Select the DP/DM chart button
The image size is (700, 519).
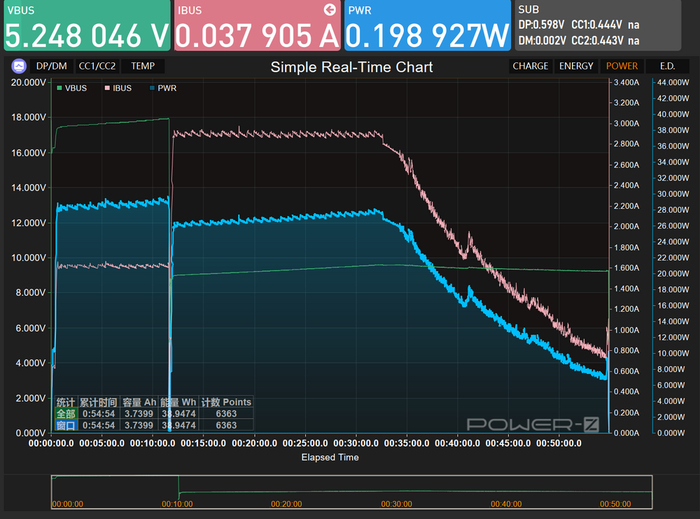52,66
